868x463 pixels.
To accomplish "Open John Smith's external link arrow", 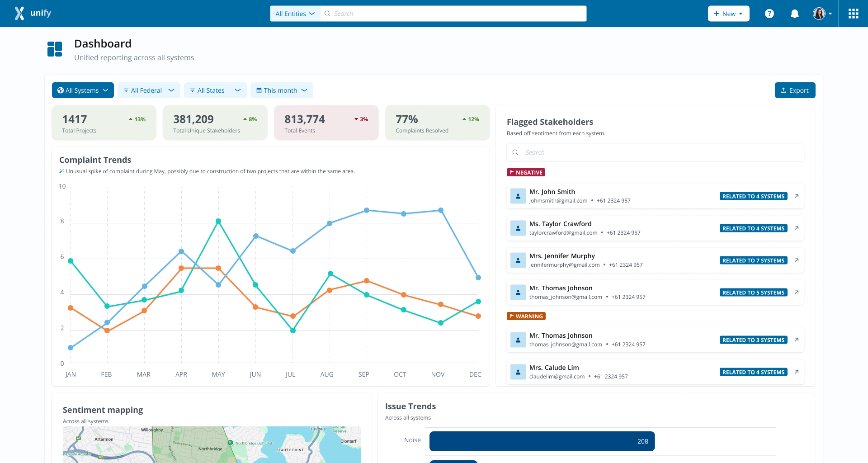I will point(797,196).
